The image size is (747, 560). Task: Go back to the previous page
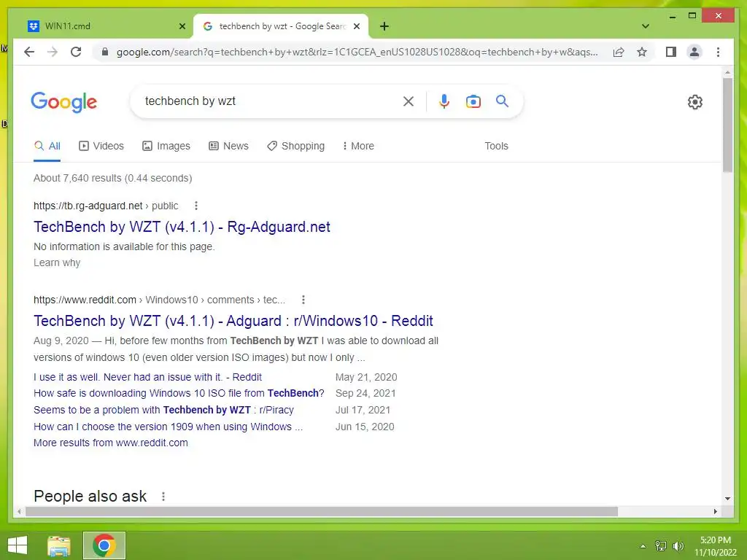(x=29, y=52)
